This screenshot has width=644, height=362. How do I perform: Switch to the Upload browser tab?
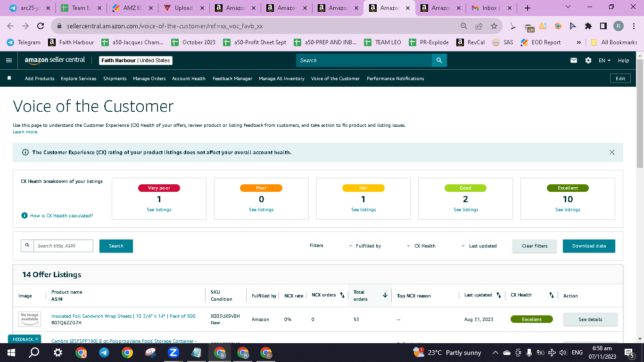(183, 8)
